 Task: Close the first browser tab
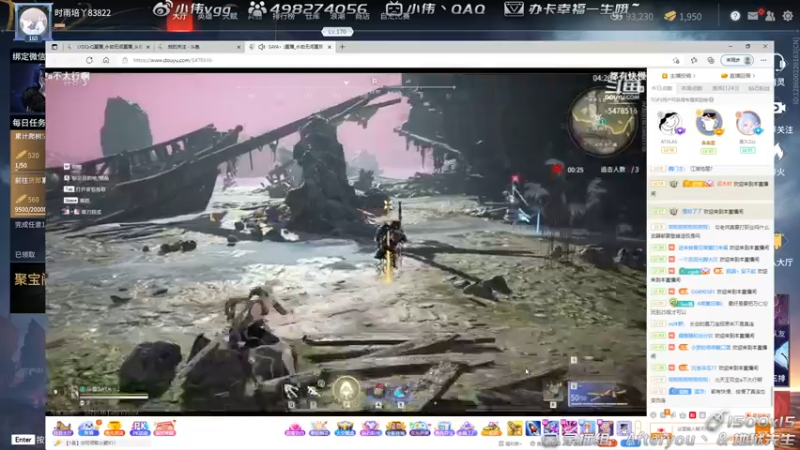pos(148,47)
